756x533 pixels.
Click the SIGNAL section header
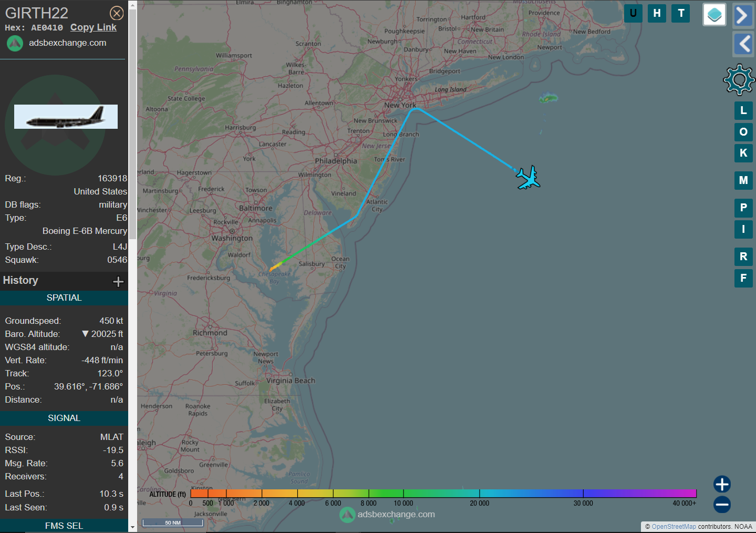click(x=64, y=418)
